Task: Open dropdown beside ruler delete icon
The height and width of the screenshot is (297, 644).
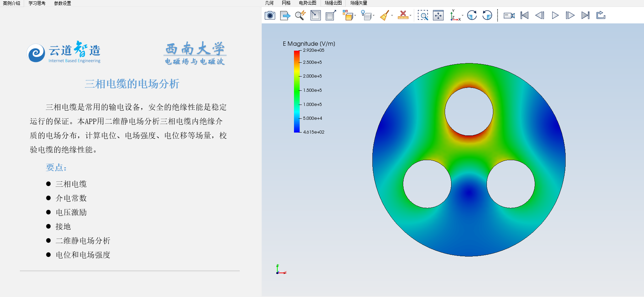Action: pyautogui.click(x=410, y=15)
